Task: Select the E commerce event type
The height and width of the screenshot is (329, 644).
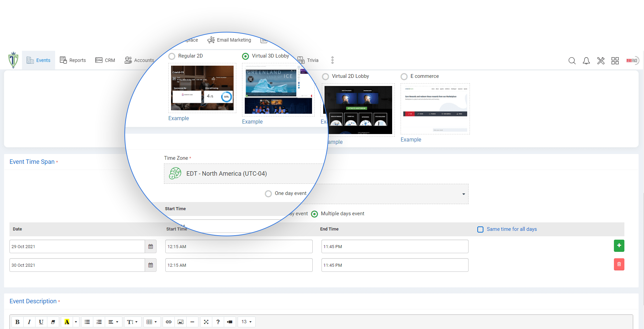Action: (x=404, y=76)
